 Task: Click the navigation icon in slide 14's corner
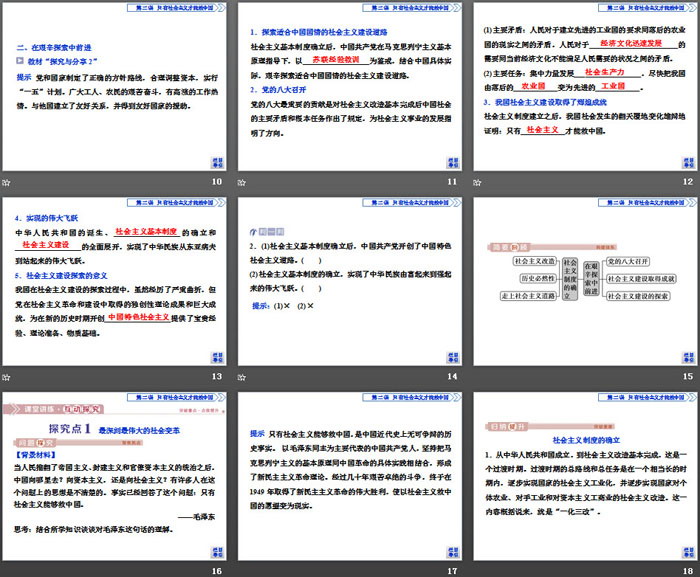453,357
